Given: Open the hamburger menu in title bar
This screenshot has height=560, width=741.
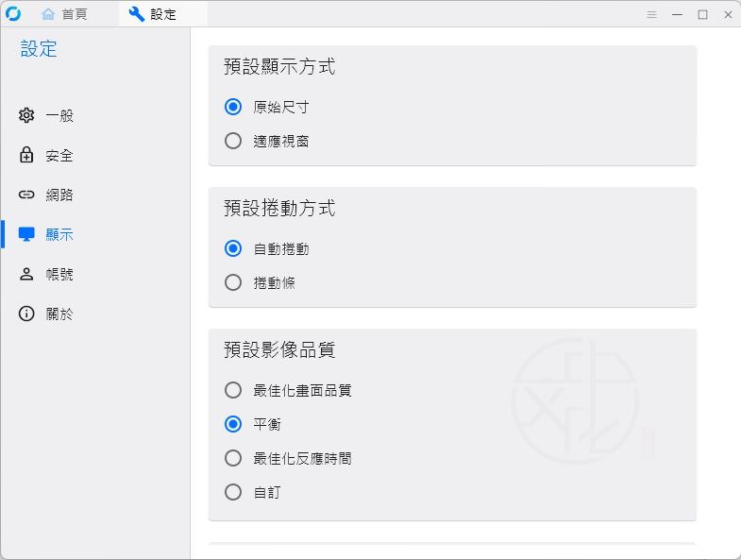Looking at the screenshot, I should pyautogui.click(x=651, y=15).
